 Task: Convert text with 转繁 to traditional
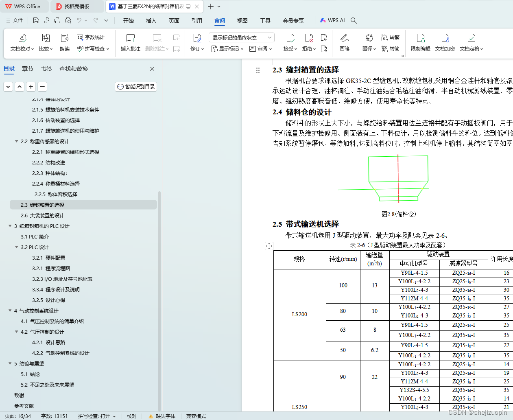pos(391,37)
